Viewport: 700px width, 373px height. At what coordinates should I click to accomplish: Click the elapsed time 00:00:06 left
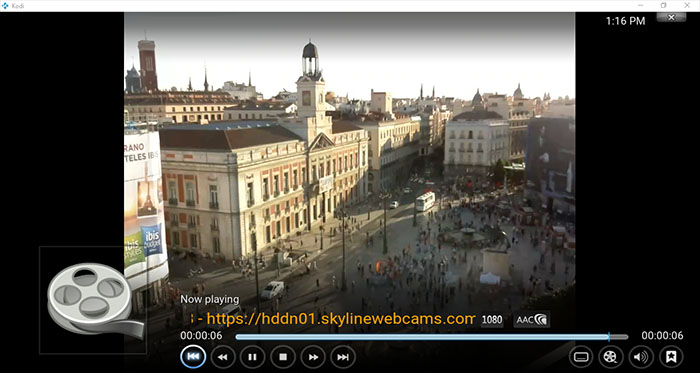point(201,336)
